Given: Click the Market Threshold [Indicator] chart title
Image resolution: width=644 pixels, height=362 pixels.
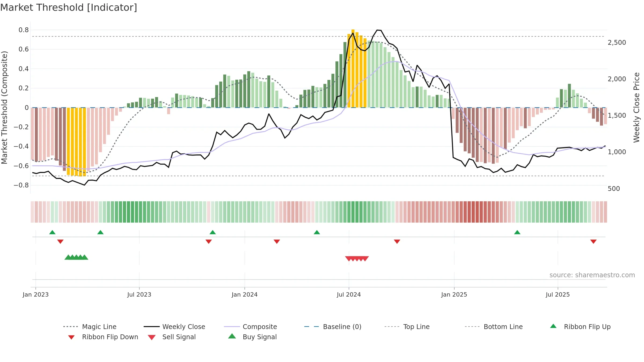Looking at the screenshot, I should tap(69, 8).
